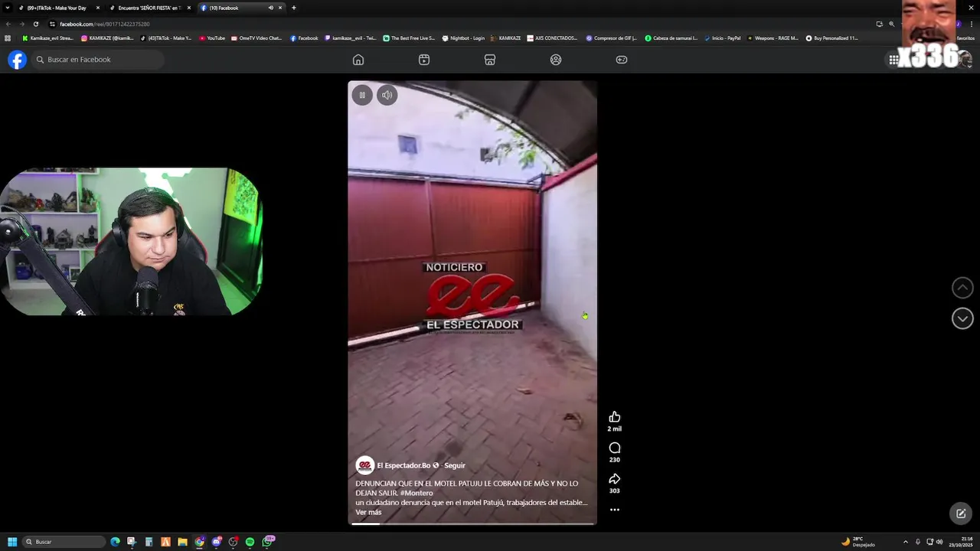The width and height of the screenshot is (980, 551).
Task: Open the tab search dropdown arrow
Action: click(8, 8)
